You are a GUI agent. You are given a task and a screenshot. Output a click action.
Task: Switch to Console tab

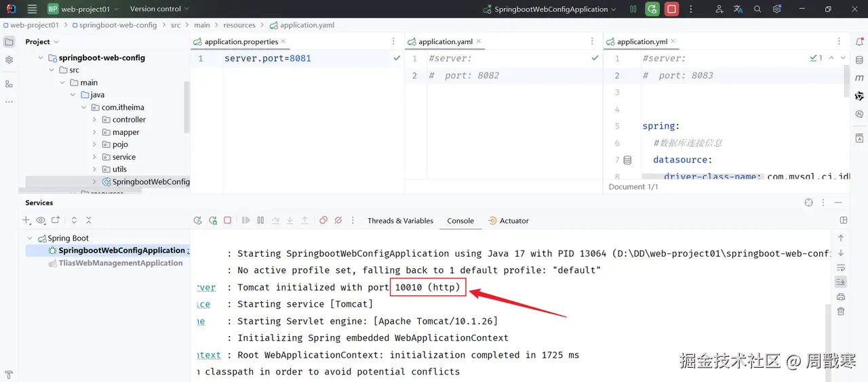click(x=460, y=221)
